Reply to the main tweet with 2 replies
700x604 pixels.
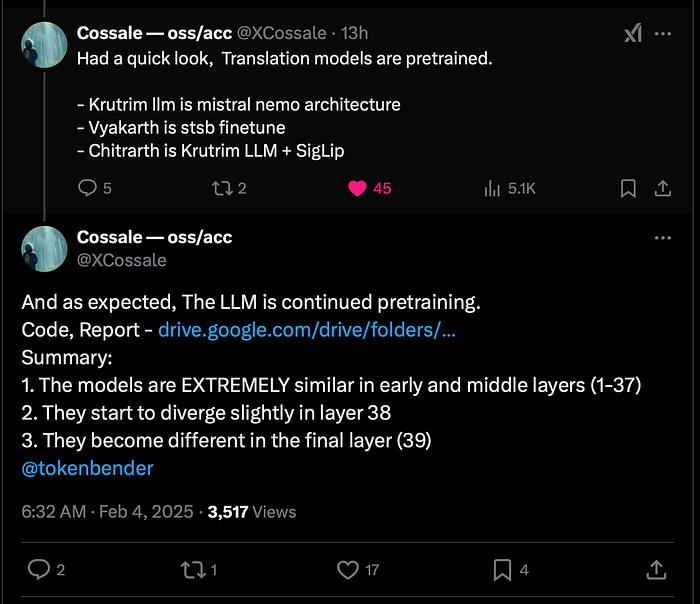click(x=46, y=570)
